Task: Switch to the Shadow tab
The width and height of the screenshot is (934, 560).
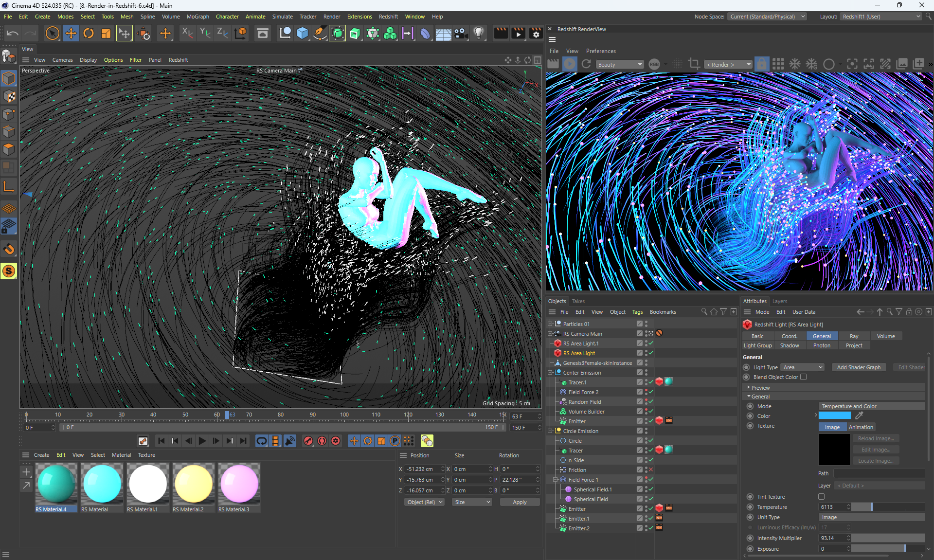Action: pyautogui.click(x=789, y=345)
